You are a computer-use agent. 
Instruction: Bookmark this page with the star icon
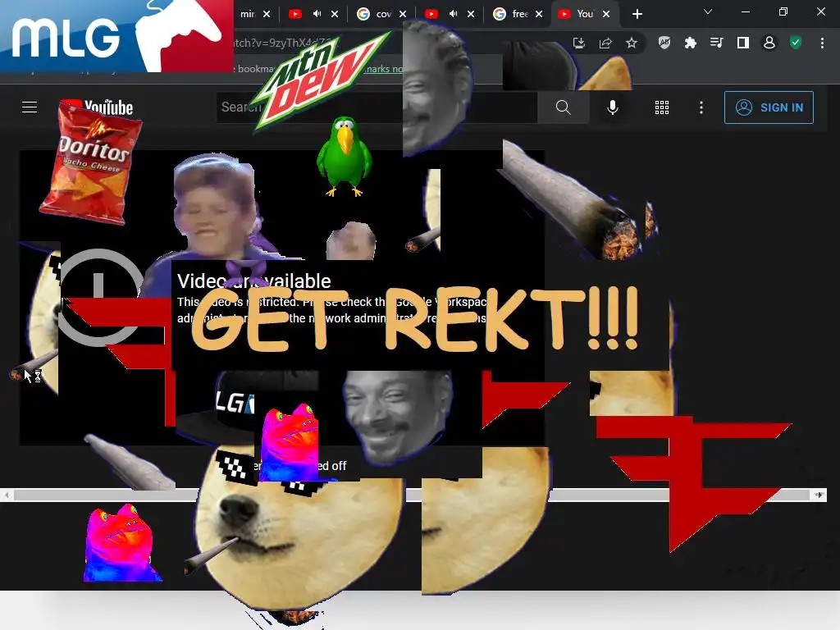click(632, 43)
